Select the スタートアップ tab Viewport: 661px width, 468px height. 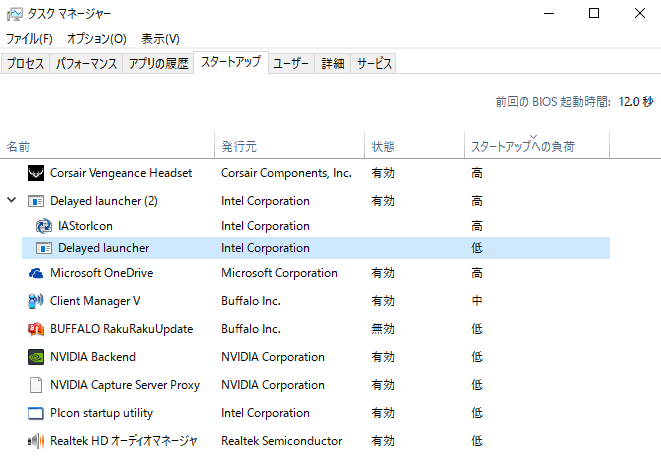point(231,62)
